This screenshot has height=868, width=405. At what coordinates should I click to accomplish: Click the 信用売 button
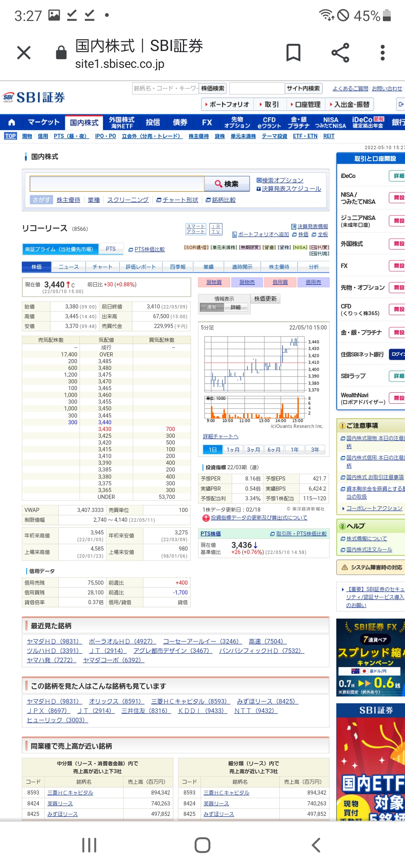click(313, 282)
